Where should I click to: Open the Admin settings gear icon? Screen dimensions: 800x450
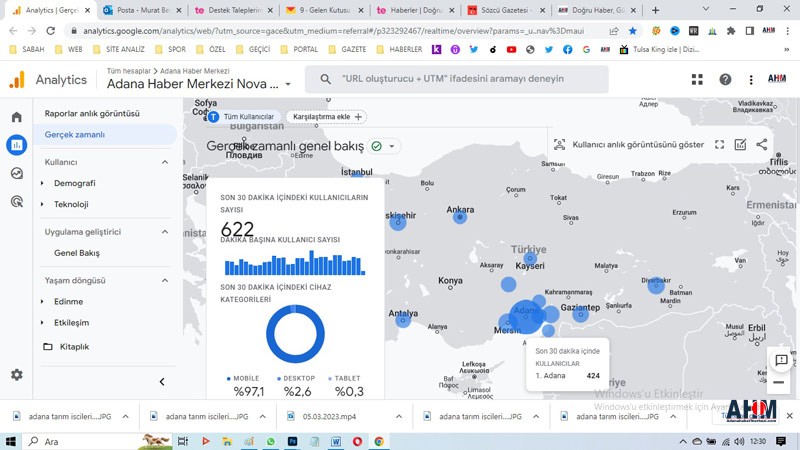[16, 375]
